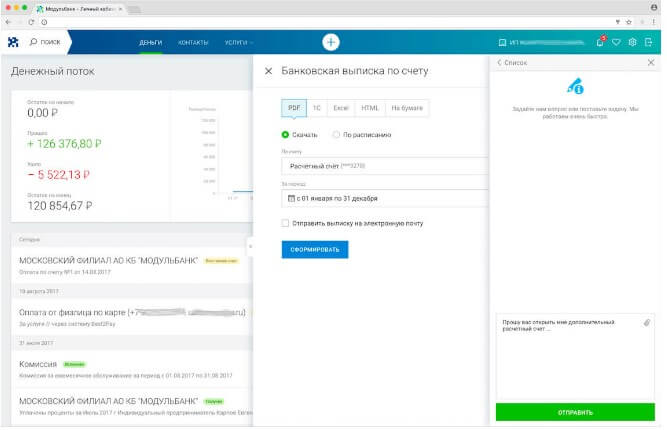667x430 pixels.
Task: Click the Денежный поток heading
Action: tap(53, 71)
